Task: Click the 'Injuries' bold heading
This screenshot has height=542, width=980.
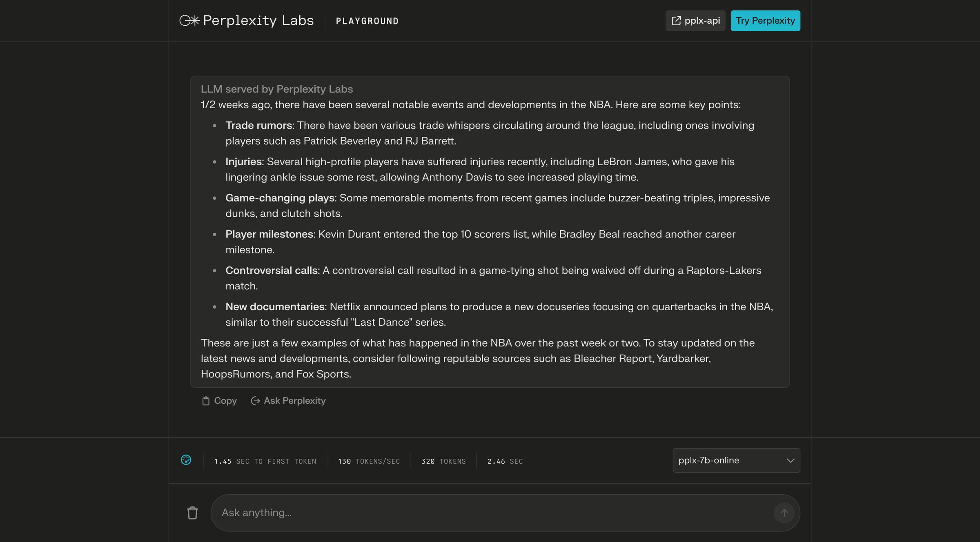Action: [243, 162]
